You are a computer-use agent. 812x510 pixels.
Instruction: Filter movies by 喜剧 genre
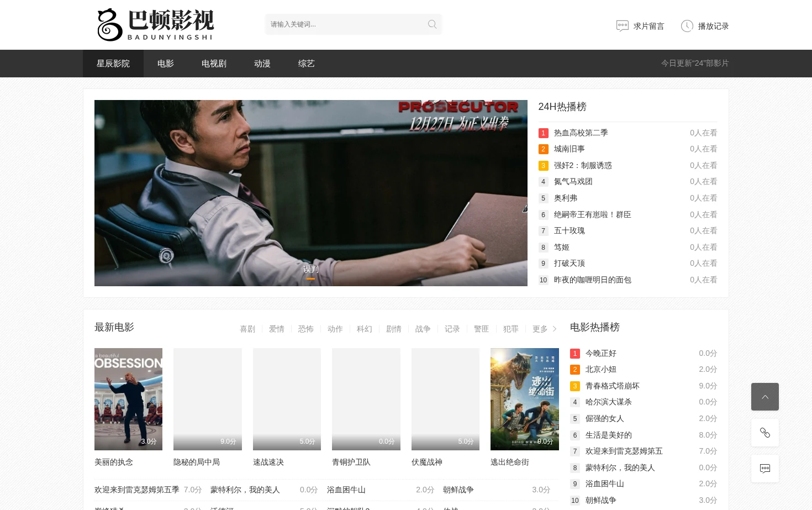click(247, 329)
